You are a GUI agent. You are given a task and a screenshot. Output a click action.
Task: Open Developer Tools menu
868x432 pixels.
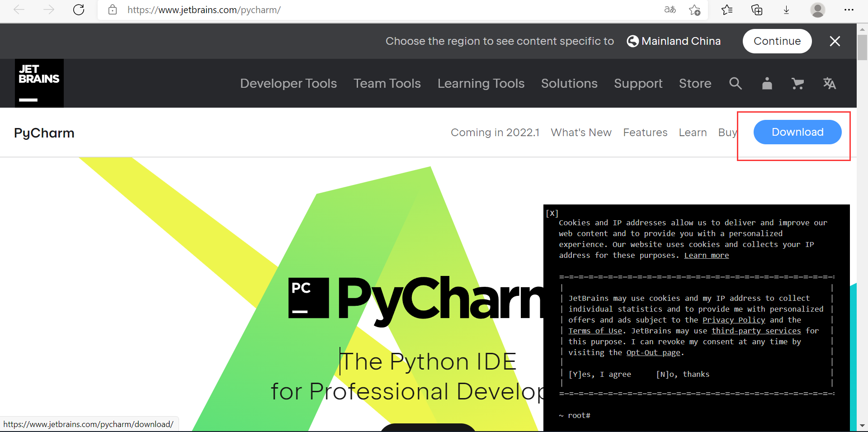pyautogui.click(x=288, y=83)
